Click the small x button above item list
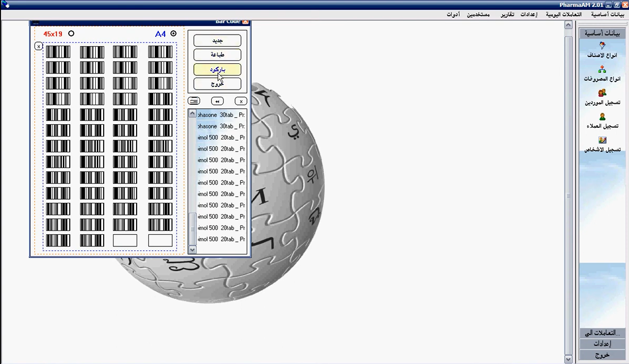This screenshot has width=629, height=364. tap(241, 101)
